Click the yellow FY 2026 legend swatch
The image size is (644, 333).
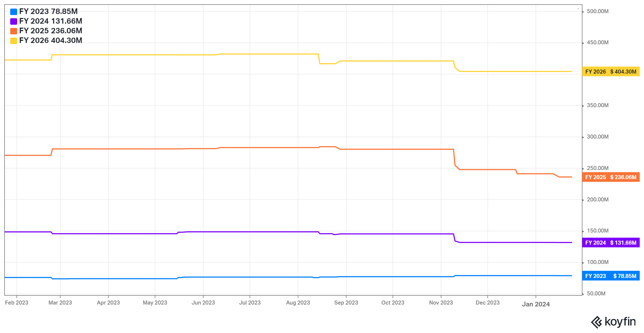coord(14,41)
